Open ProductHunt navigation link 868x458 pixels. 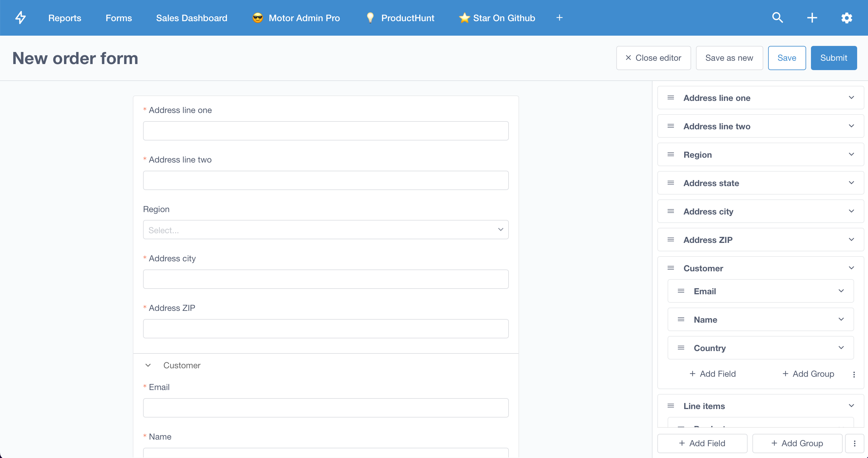400,18
